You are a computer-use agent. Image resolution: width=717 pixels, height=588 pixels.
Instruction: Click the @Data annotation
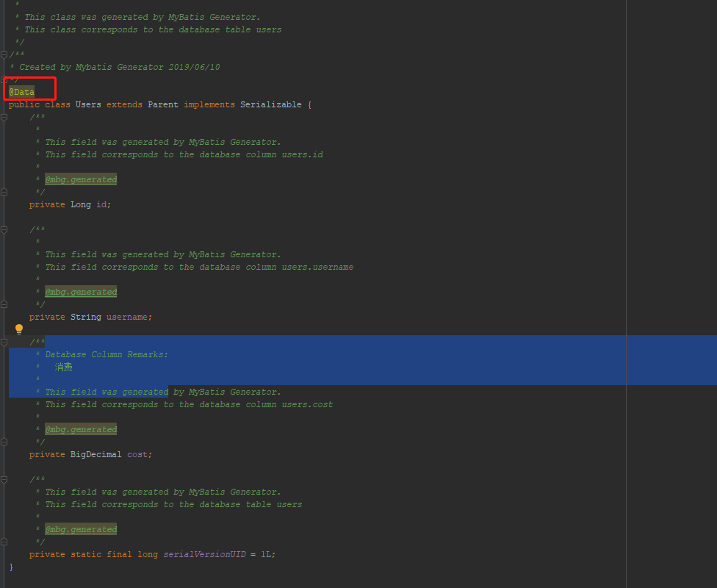21,92
